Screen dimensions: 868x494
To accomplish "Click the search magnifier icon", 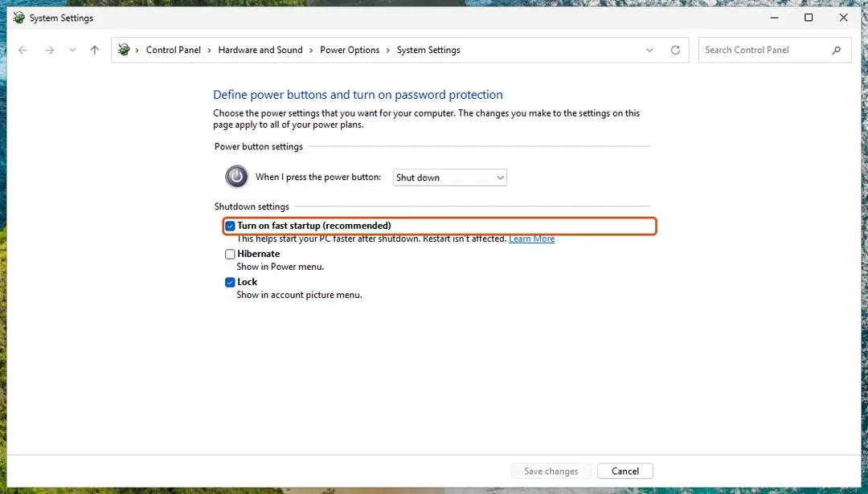I will tap(837, 50).
